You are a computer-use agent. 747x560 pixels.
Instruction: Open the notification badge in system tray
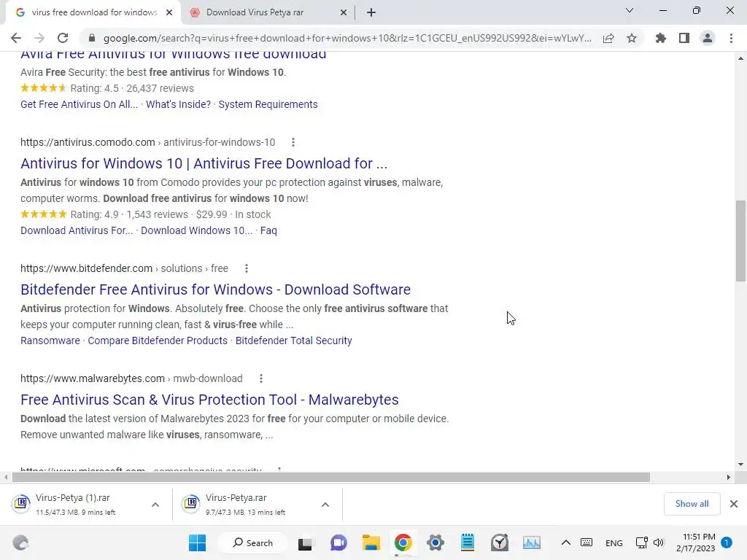727,542
